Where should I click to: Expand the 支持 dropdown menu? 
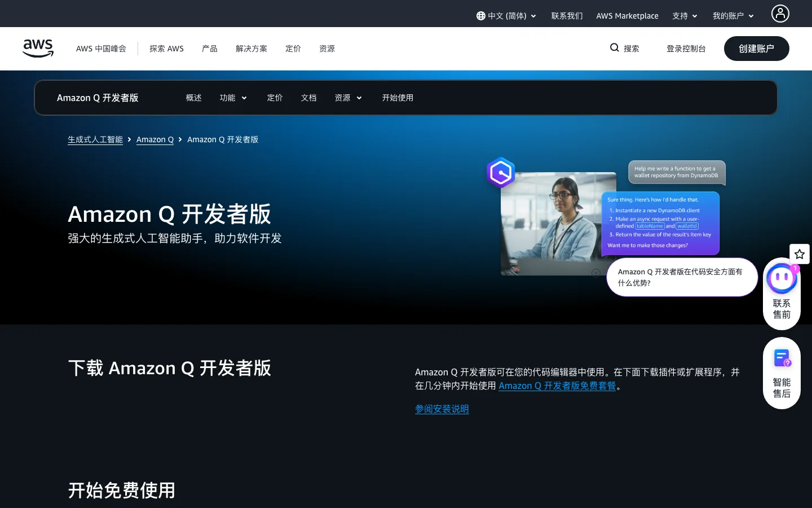pos(685,16)
